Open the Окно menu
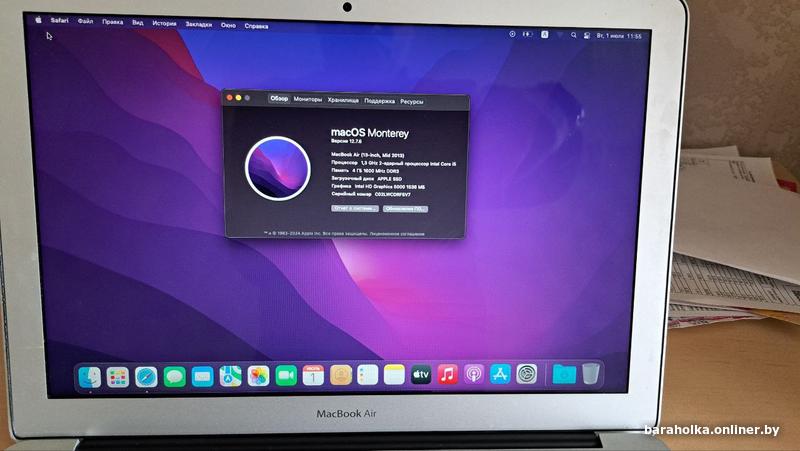 [228, 25]
